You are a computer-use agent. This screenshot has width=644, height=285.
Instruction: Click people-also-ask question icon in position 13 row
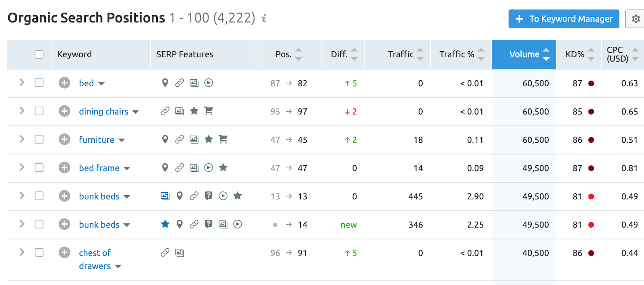click(x=208, y=196)
